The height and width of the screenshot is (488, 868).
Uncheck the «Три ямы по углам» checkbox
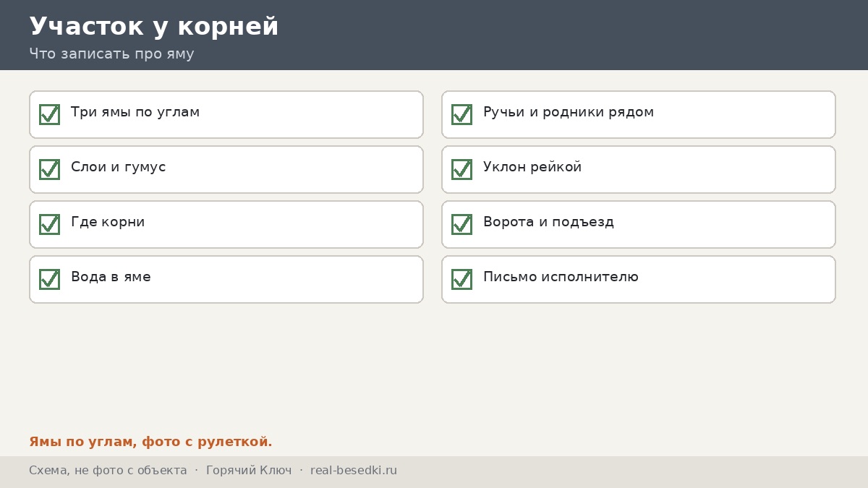(x=49, y=114)
